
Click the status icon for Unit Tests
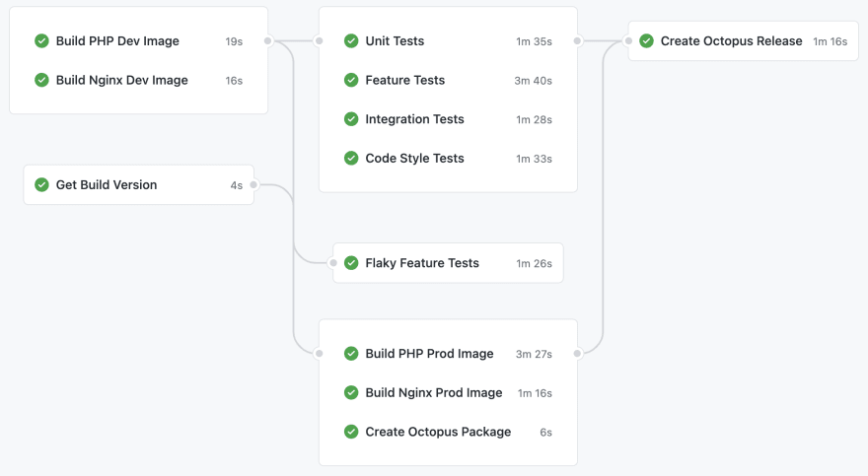pyautogui.click(x=351, y=41)
